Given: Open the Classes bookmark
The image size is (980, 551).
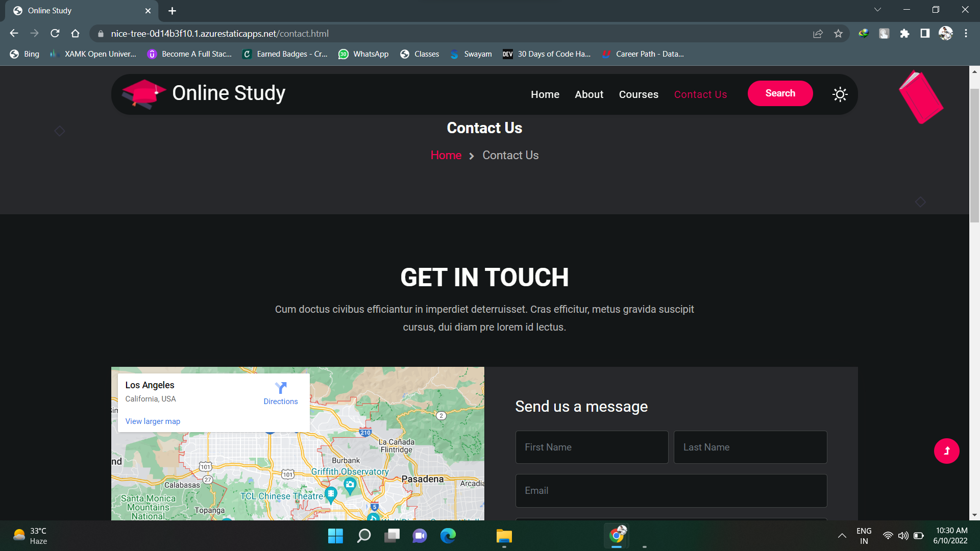Looking at the screenshot, I should pos(420,54).
